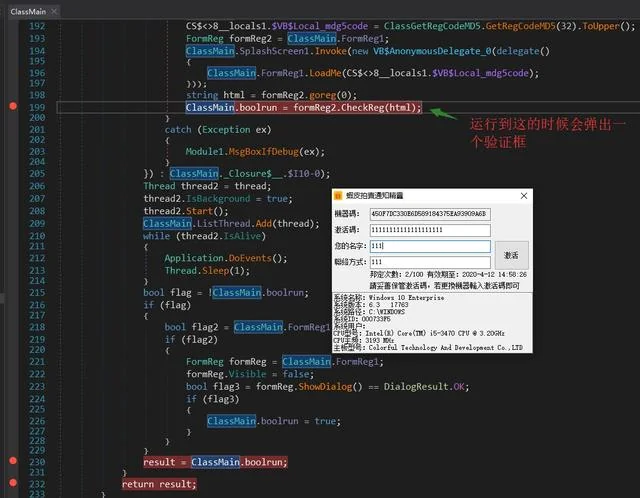The height and width of the screenshot is (498, 640).
Task: Click the FormReg type on line 193
Action: 204,38
